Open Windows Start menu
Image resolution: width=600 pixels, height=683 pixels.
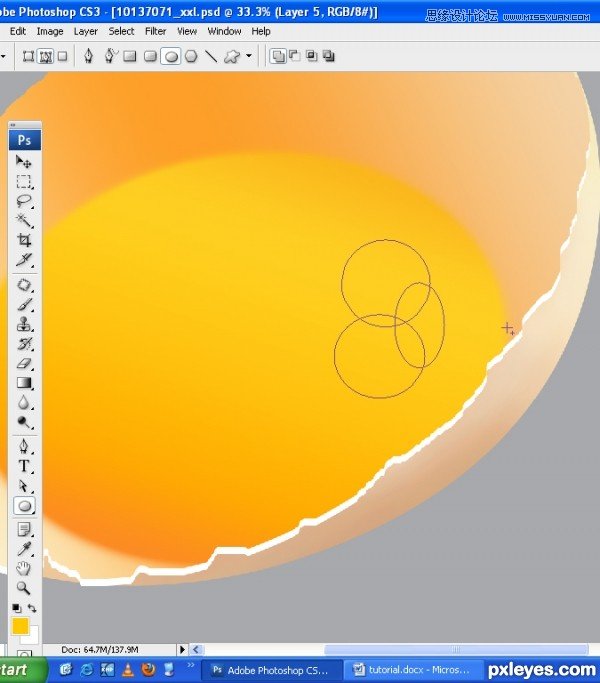tap(22, 670)
